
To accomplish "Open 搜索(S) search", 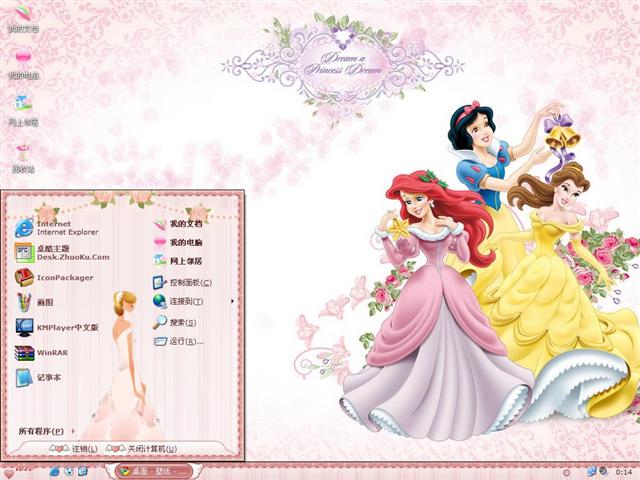I will point(175,322).
